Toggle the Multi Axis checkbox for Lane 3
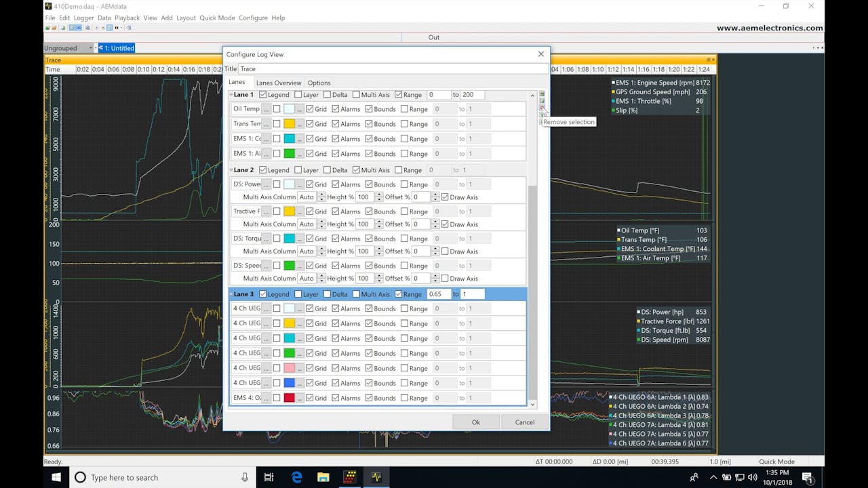 click(x=356, y=294)
